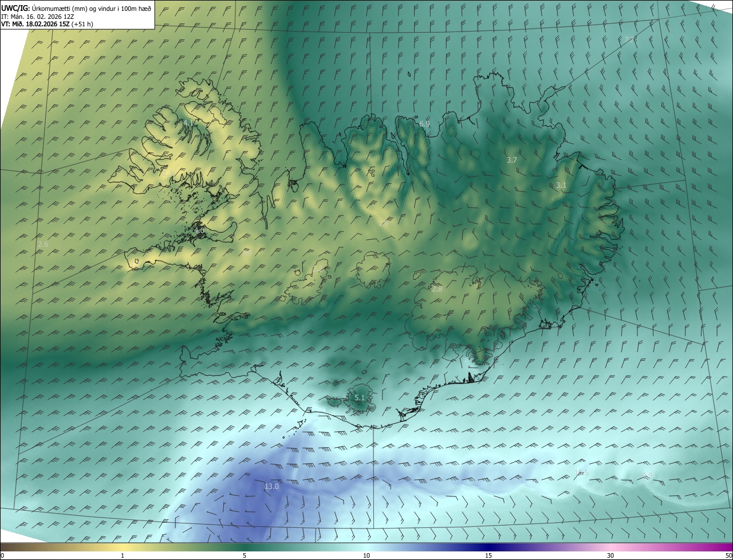
Task: Click the valid time "VT: Mið. 18.02.2026 15Z"
Action: pyautogui.click(x=36, y=24)
